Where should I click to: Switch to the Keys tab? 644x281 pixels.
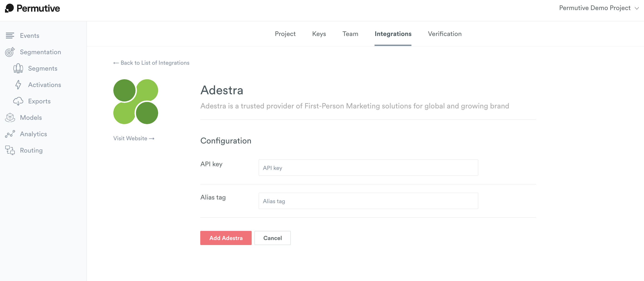point(319,34)
